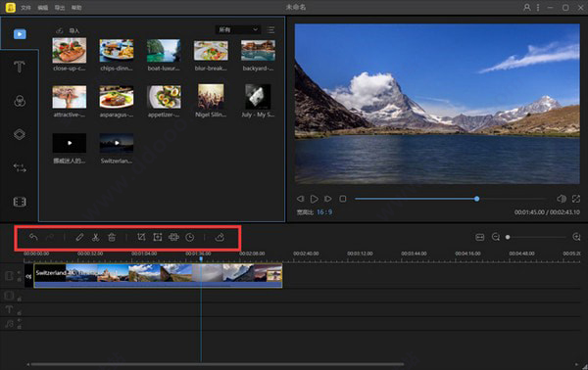Open the filters panel with three circles
588x370 pixels.
pos(20,101)
